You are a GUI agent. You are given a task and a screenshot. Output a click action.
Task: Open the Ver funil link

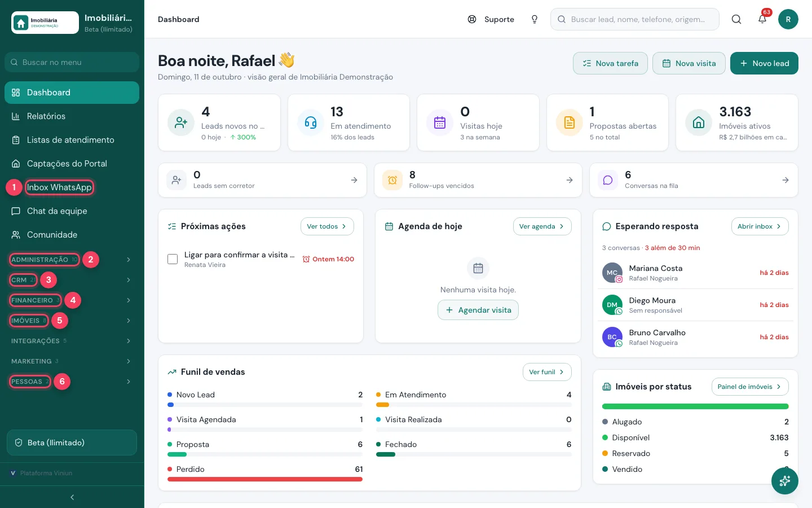click(x=547, y=372)
